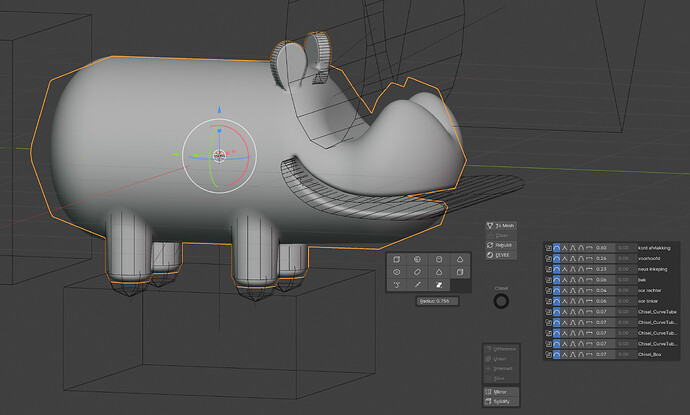
Task: Click the 0.00 field in the 'bek' row
Action: pos(626,280)
